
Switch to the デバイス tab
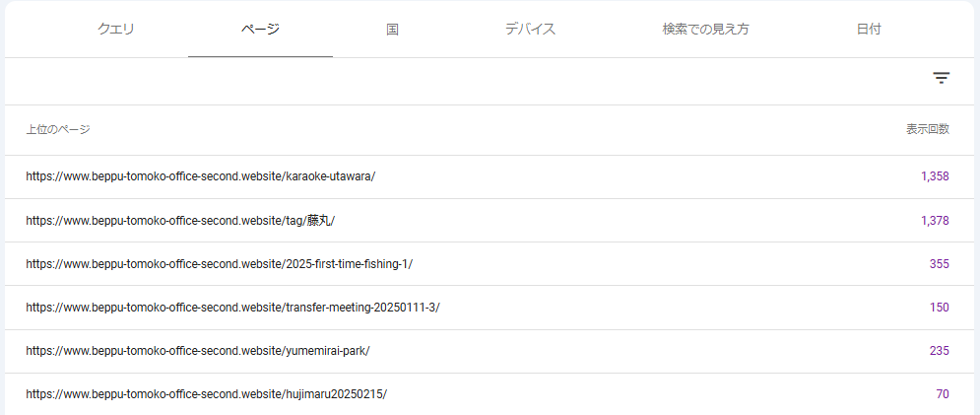tap(530, 30)
